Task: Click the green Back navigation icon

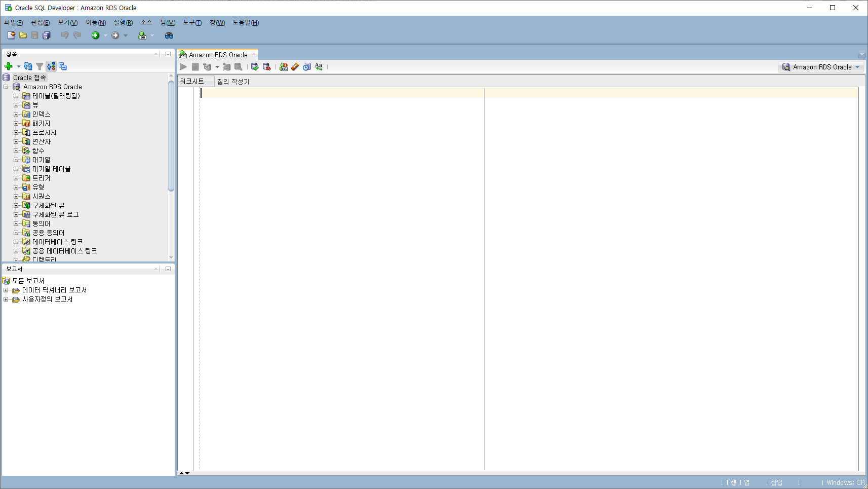Action: (95, 35)
